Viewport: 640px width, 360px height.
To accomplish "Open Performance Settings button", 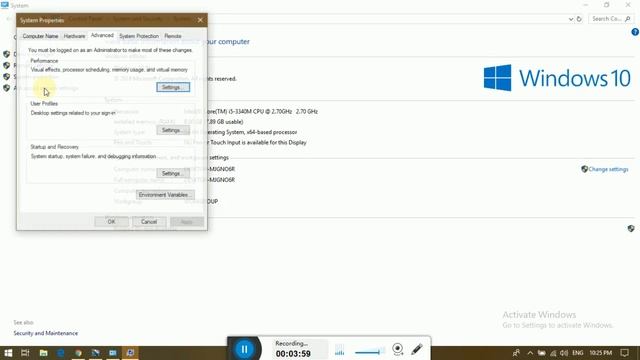I will 173,87.
